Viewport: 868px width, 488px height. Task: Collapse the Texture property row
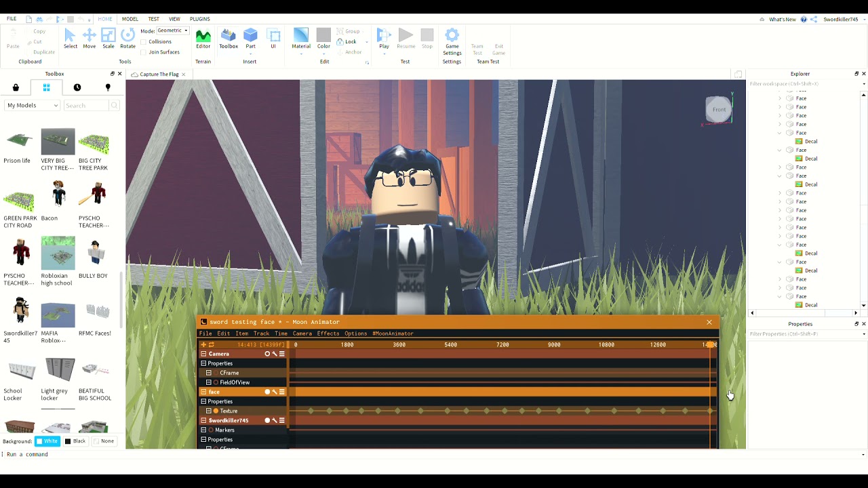pyautogui.click(x=209, y=411)
